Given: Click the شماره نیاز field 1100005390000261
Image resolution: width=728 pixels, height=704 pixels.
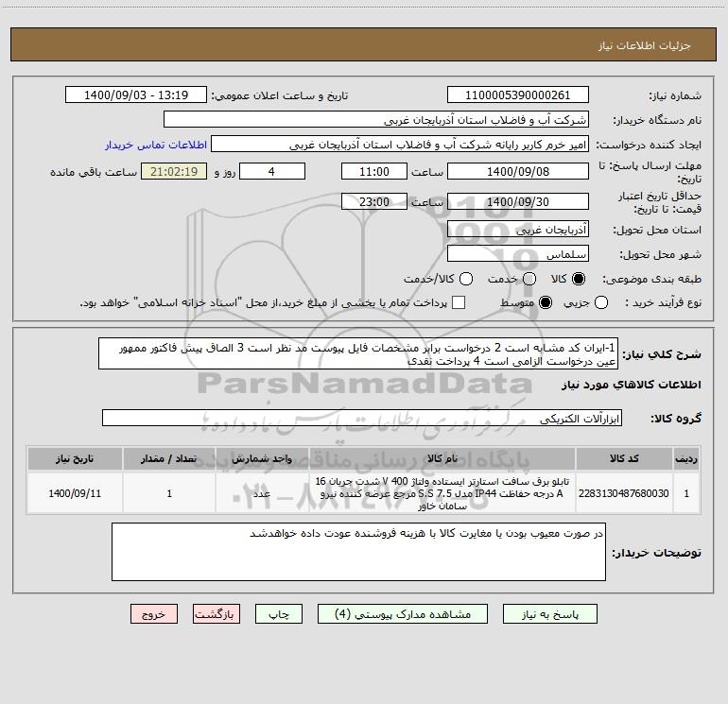Looking at the screenshot, I should coord(518,94).
